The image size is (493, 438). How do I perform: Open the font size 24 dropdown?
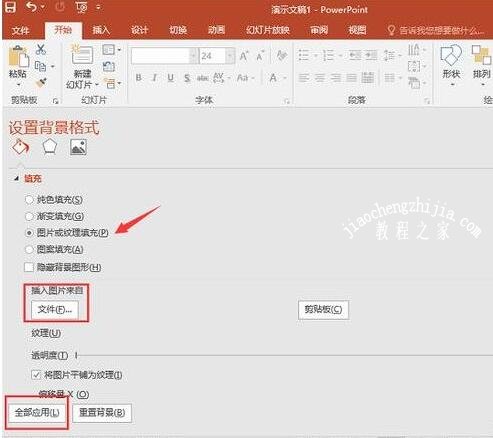pos(230,56)
